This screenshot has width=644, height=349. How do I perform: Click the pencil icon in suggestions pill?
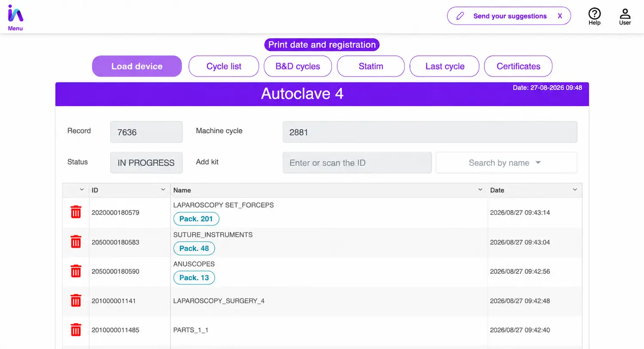pos(460,16)
